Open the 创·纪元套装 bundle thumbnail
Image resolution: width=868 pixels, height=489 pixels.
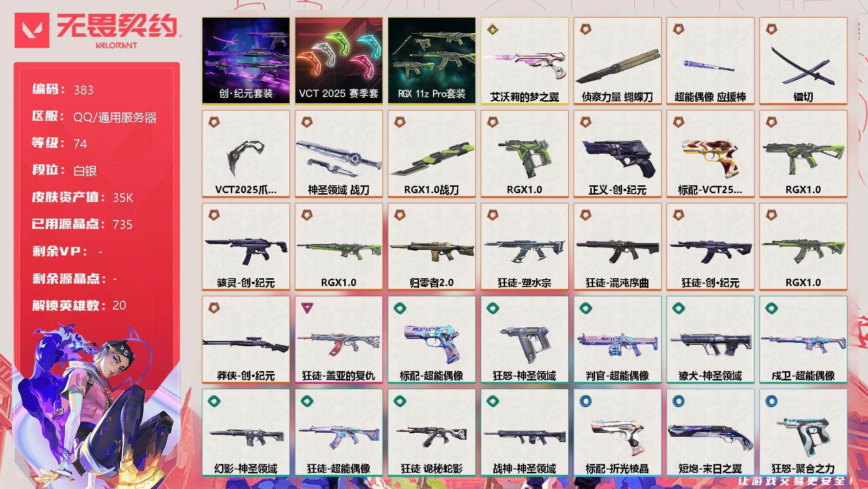click(x=246, y=61)
